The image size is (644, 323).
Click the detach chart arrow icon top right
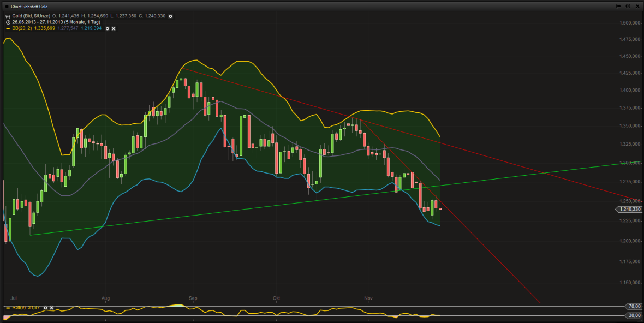(x=618, y=6)
